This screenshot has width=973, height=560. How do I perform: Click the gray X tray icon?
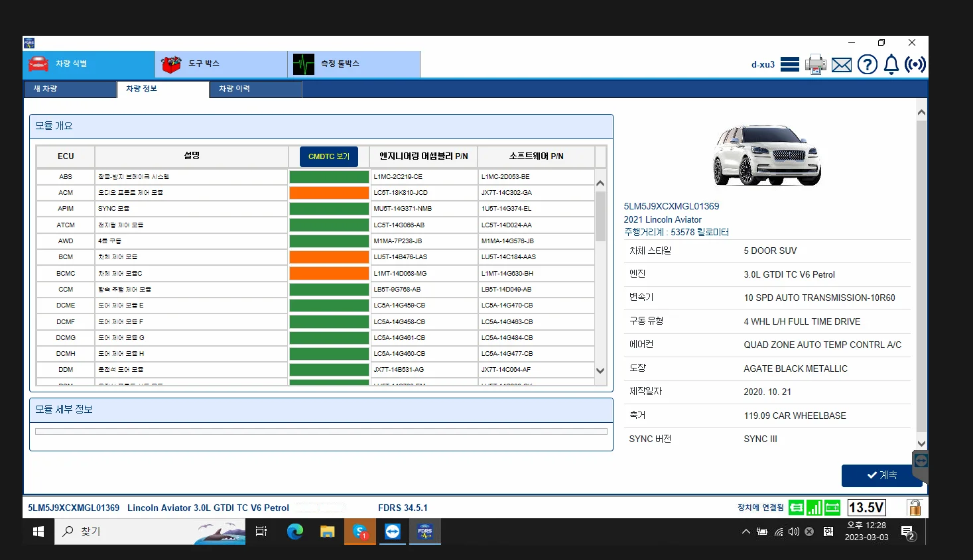809,532
